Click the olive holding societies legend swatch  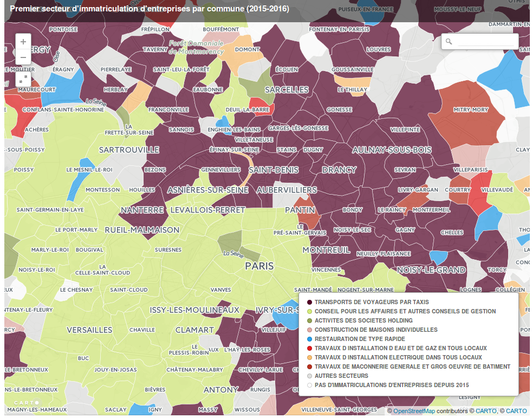click(x=309, y=320)
